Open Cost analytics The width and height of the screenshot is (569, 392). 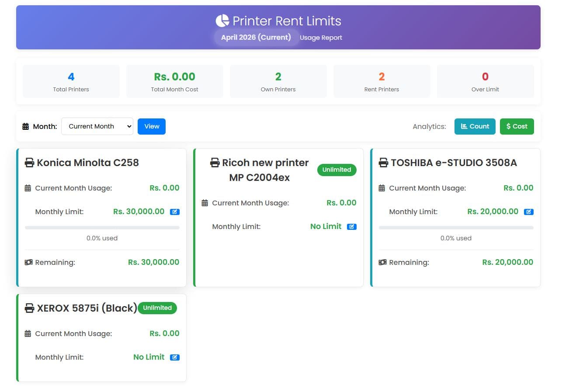point(517,126)
